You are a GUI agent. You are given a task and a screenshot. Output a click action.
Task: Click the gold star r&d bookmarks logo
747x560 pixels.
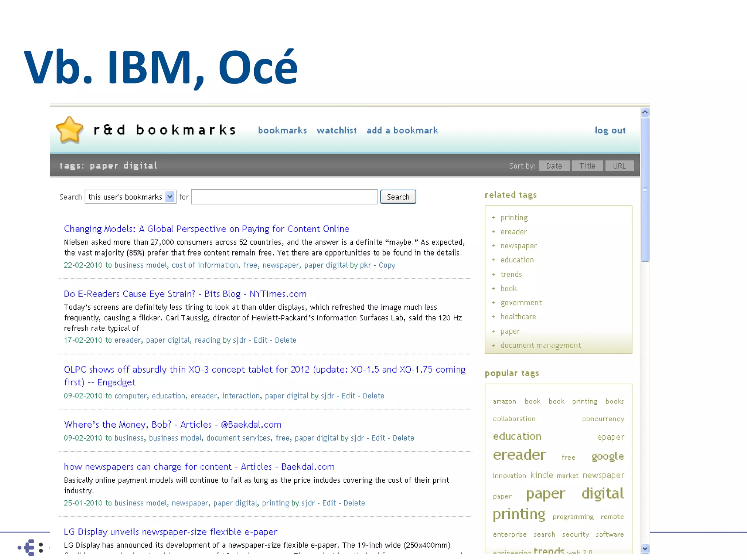click(x=69, y=130)
